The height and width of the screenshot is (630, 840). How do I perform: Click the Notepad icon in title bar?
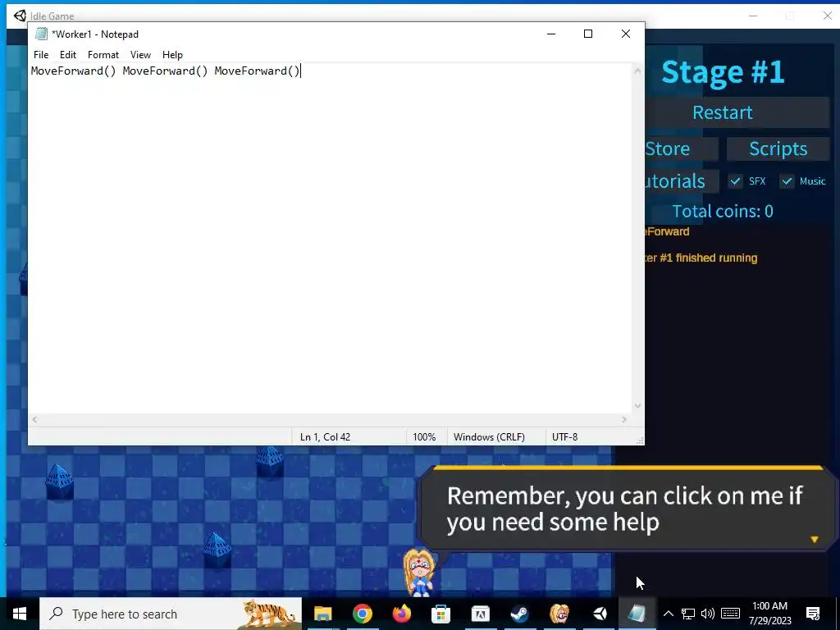41,34
